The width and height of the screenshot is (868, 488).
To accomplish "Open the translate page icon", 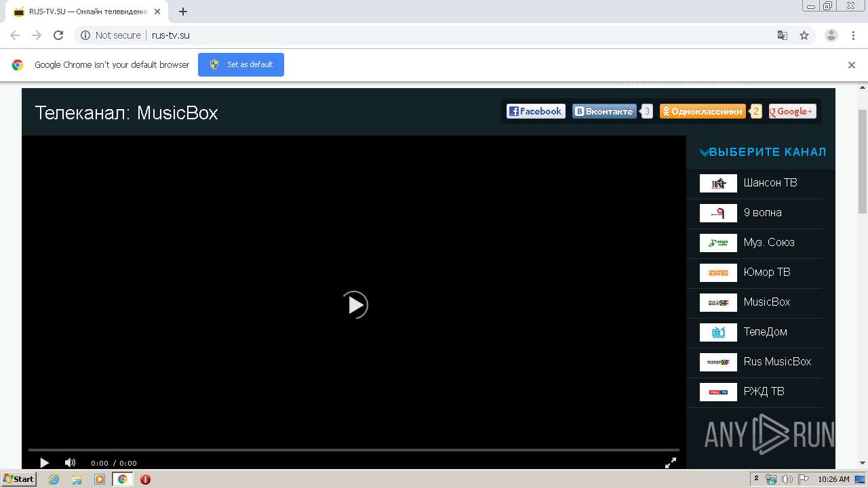I will pyautogui.click(x=782, y=35).
